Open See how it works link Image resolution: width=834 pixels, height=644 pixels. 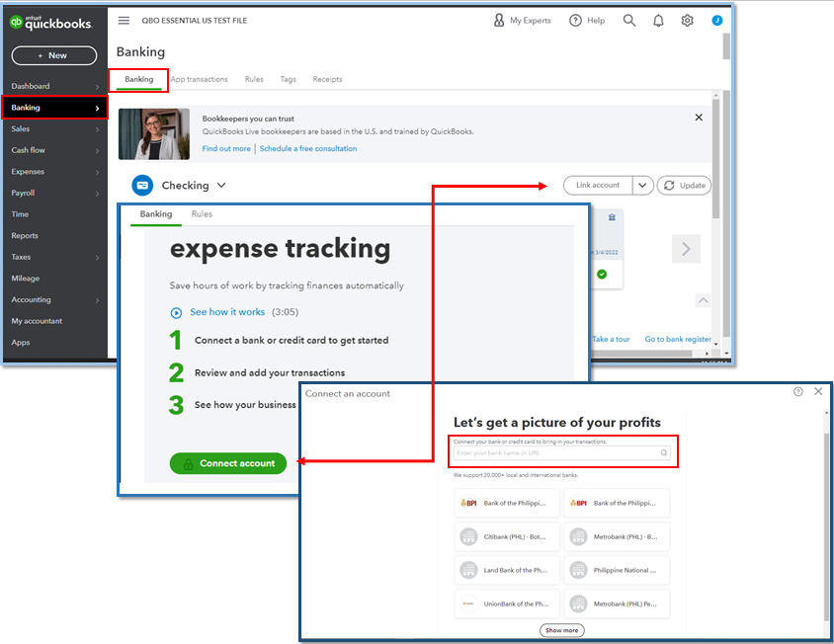[x=227, y=312]
